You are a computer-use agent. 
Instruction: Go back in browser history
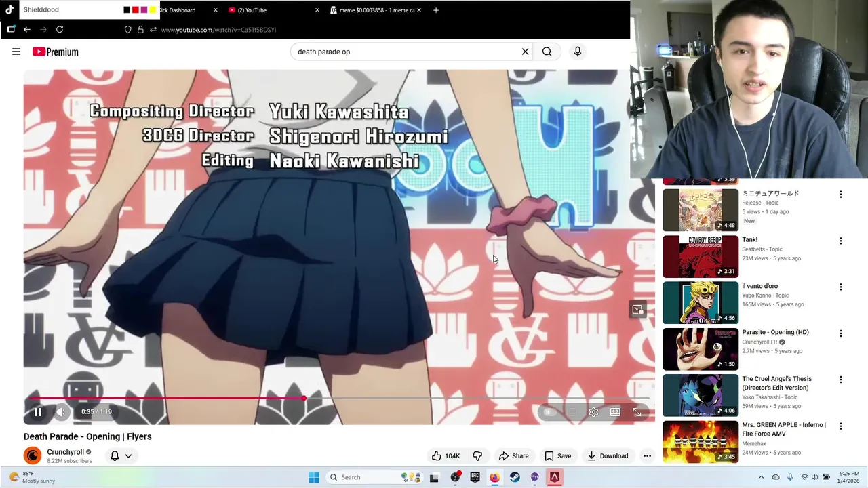point(27,29)
